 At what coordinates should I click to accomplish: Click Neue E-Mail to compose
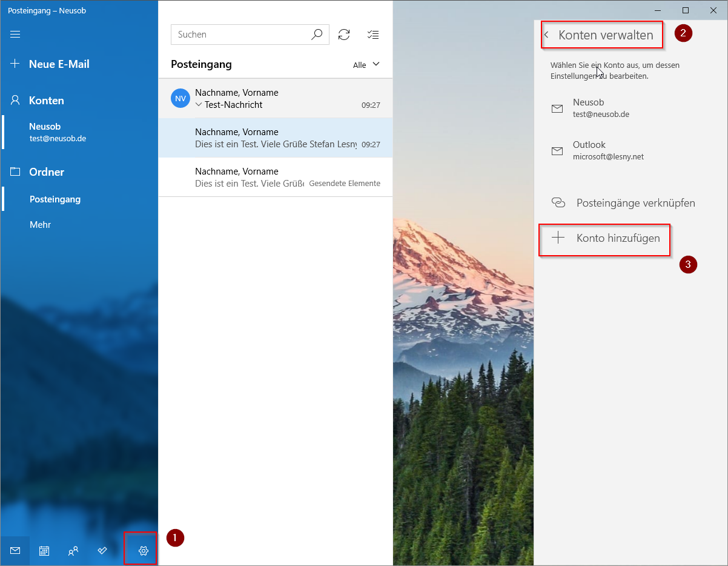pyautogui.click(x=59, y=64)
